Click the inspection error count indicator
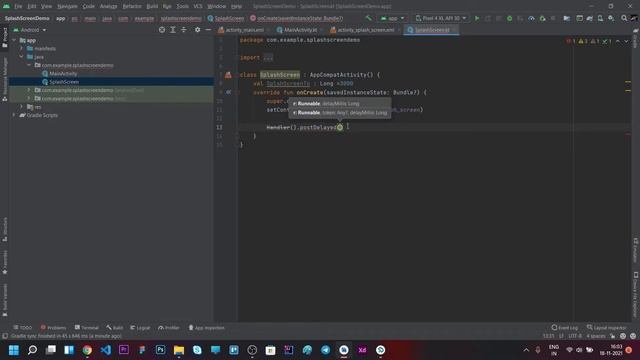Image resolution: width=640 pixels, height=360 pixels. [571, 41]
